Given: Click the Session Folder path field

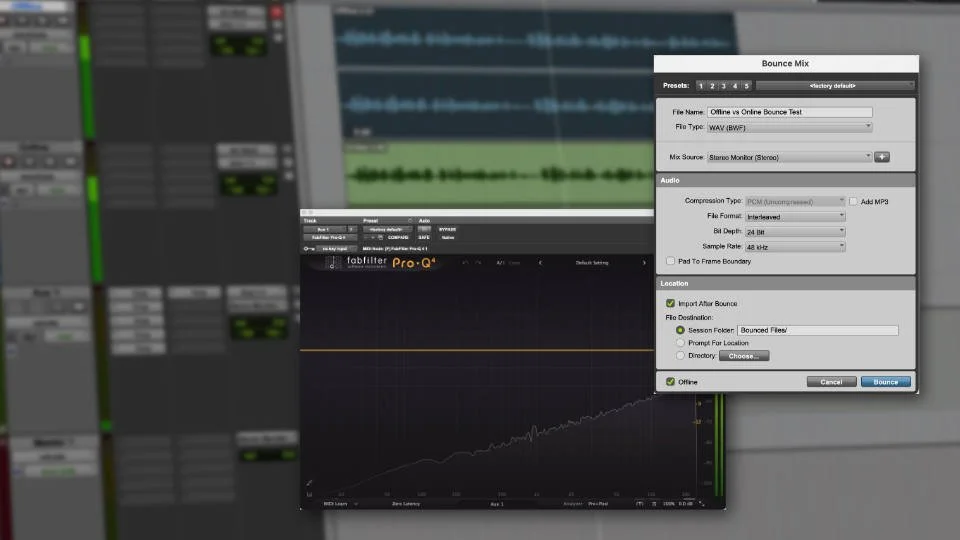Looking at the screenshot, I should click(818, 330).
